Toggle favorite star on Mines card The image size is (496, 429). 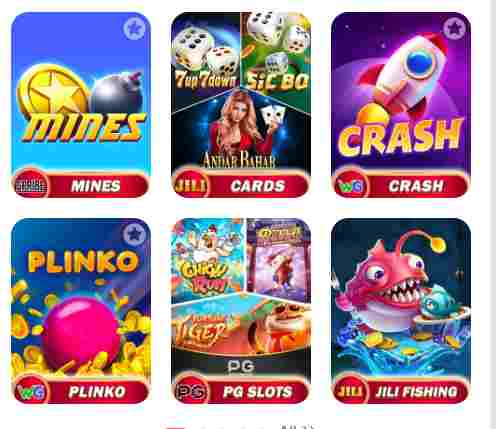click(x=134, y=29)
